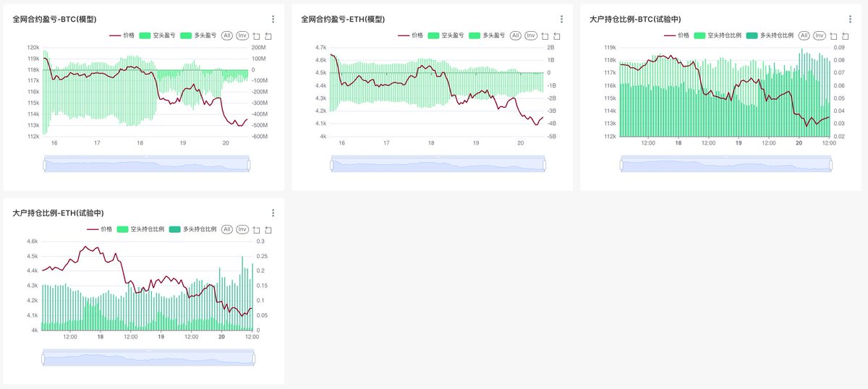Image resolution: width=868 pixels, height=389 pixels.
Task: Click zoom reset icon on 全网合约盈亏-ETH chart
Action: [557, 35]
